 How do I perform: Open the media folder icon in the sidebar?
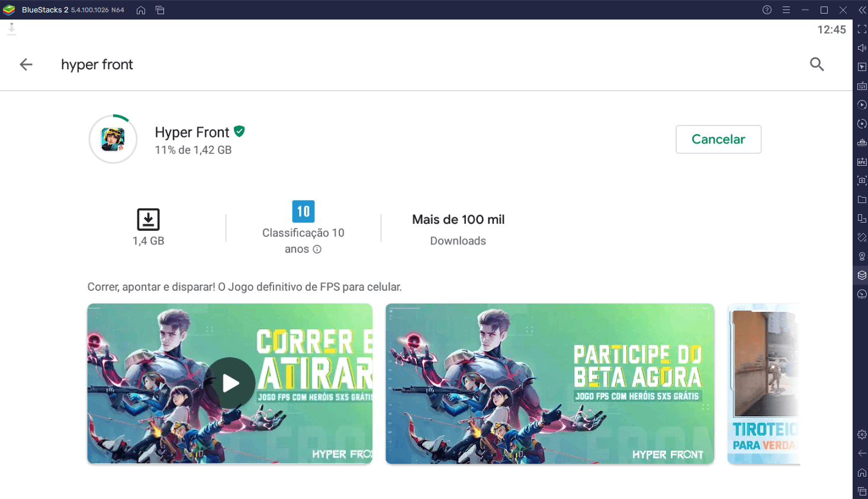[862, 199]
